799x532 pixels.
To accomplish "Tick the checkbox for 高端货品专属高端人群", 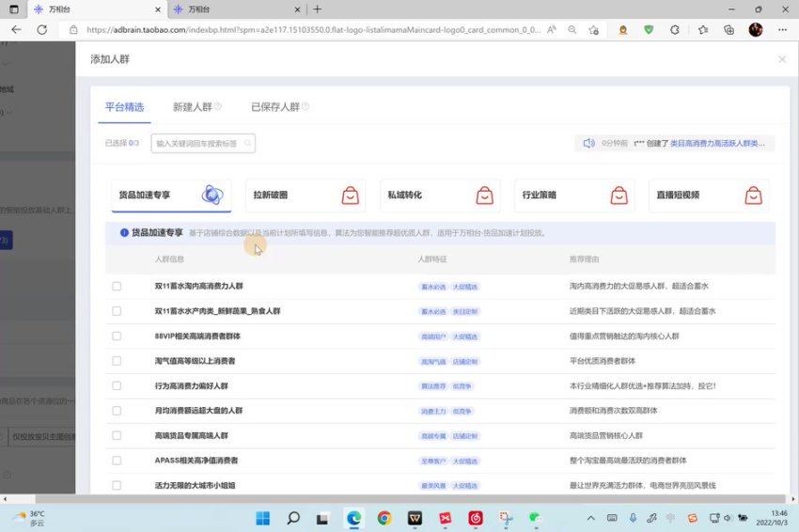I will [x=117, y=436].
